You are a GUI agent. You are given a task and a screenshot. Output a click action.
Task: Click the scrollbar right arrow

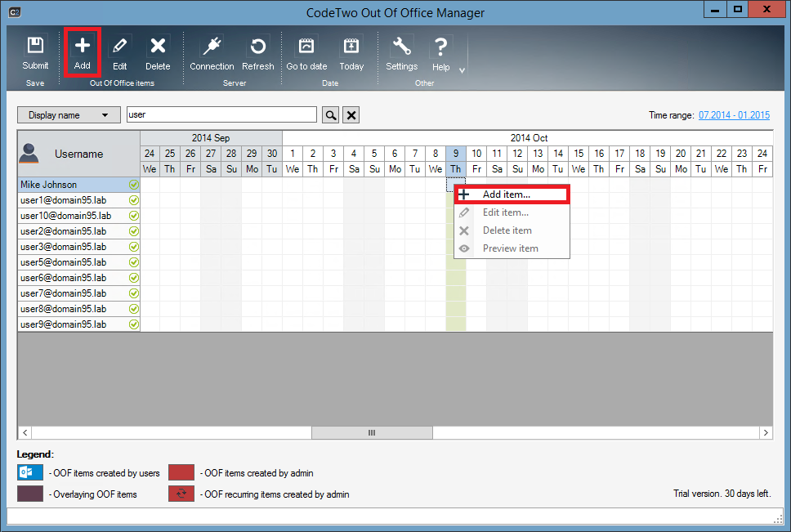tap(766, 432)
